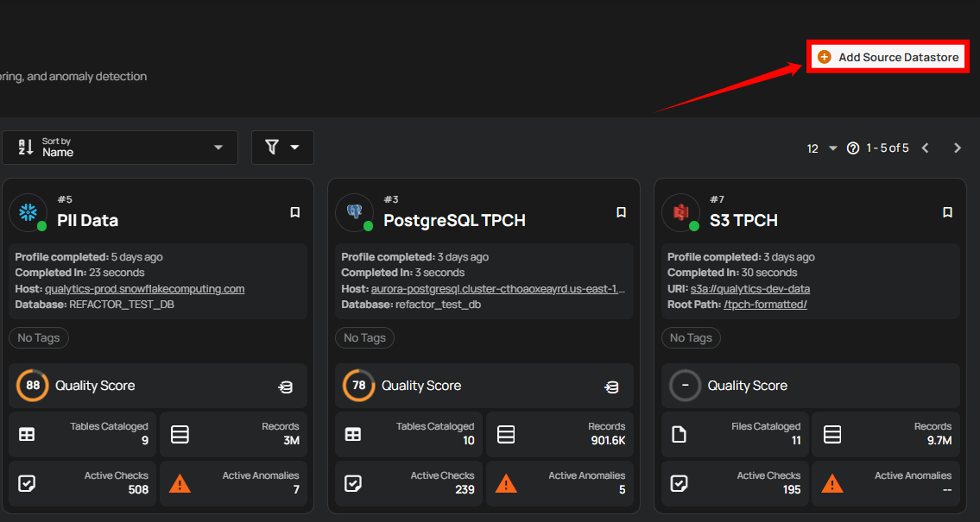Click the Amazon S3 datastore icon
The image size is (980, 522).
[680, 211]
